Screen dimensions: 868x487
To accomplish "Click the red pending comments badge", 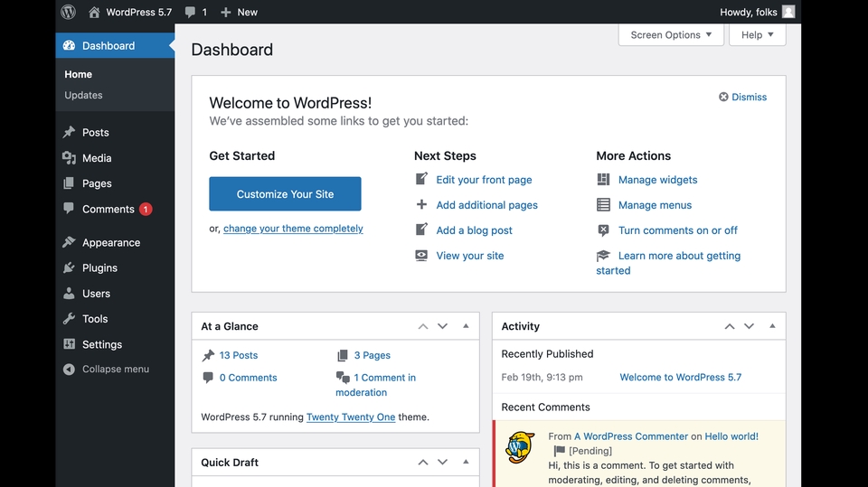I will (x=146, y=210).
